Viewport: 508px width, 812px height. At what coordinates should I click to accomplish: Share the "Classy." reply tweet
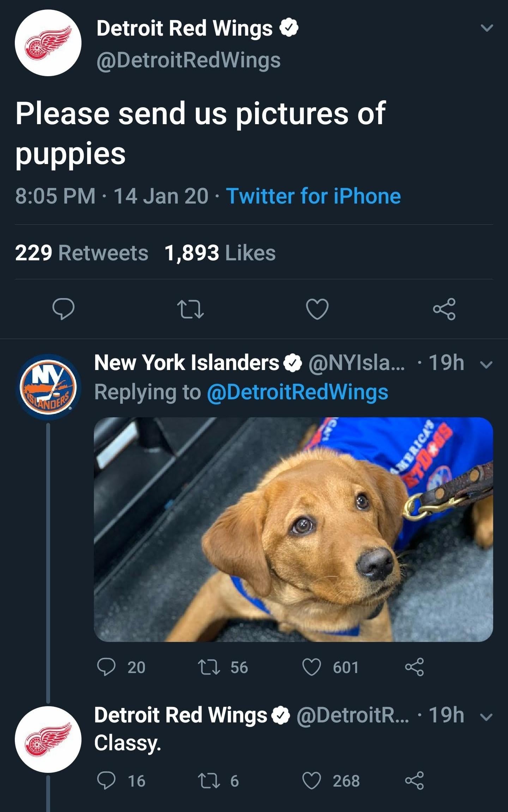click(414, 781)
